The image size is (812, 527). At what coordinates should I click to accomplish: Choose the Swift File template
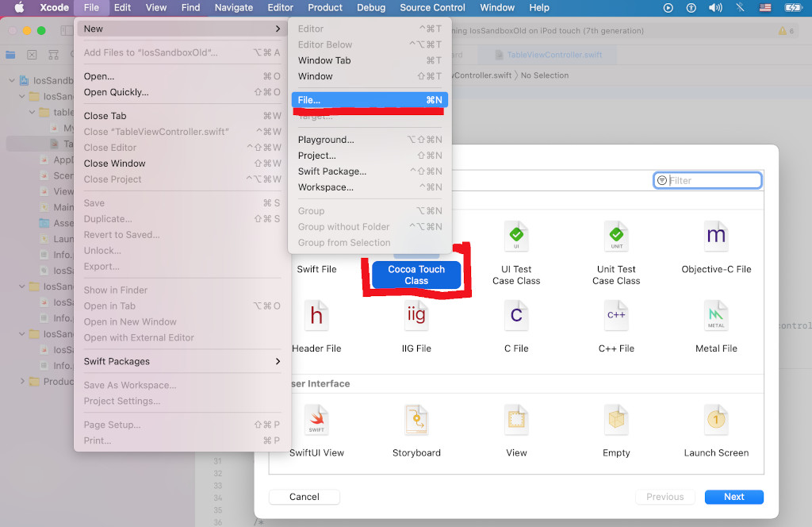[316, 269]
